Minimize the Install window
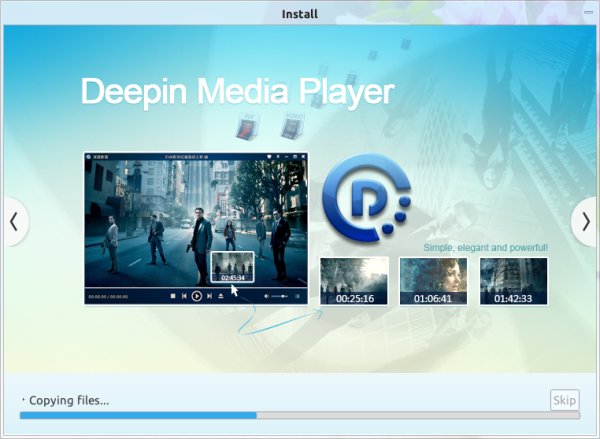600x439 pixels. (x=588, y=13)
